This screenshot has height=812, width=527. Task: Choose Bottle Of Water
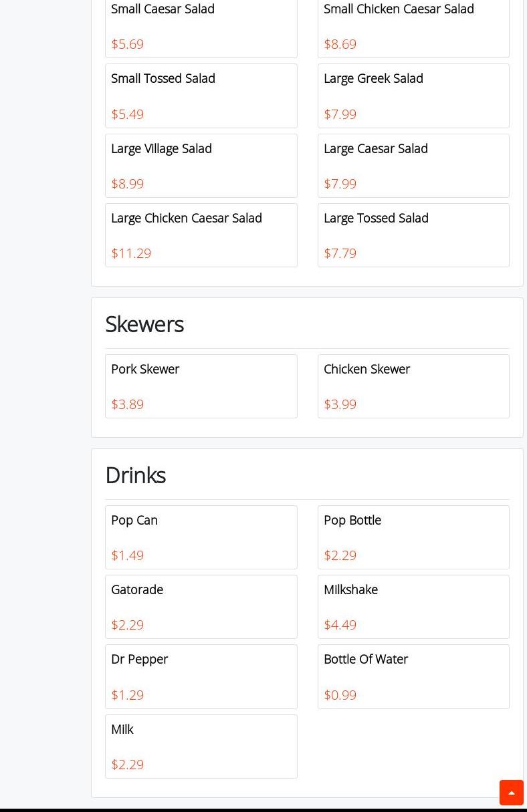tap(413, 676)
